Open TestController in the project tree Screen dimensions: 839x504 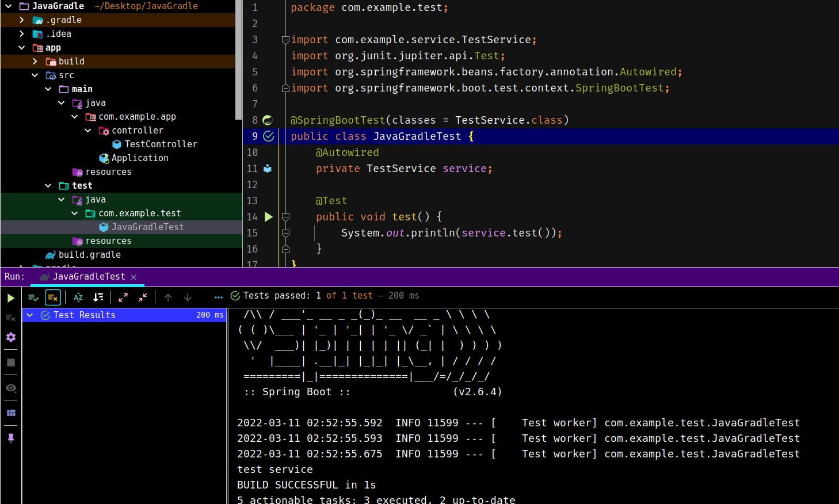161,144
